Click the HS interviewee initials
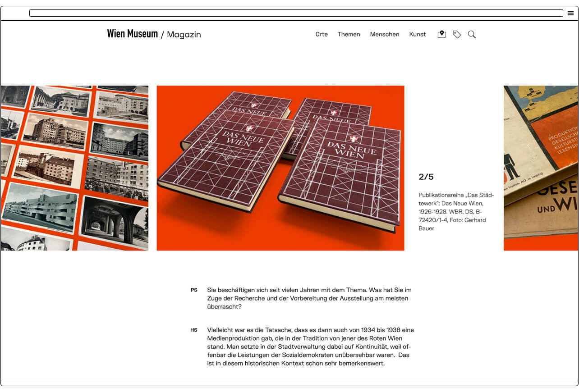 click(194, 330)
